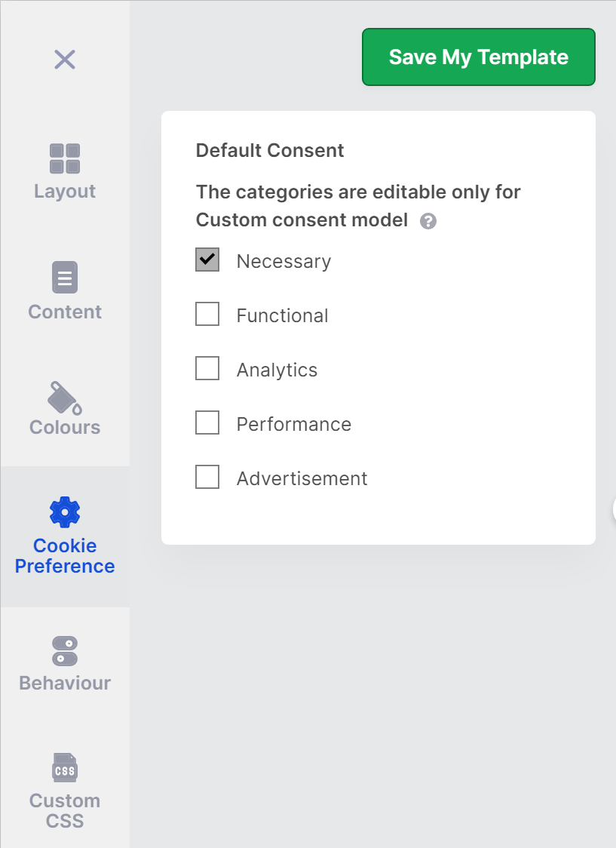Click the Content document icon

point(65,278)
